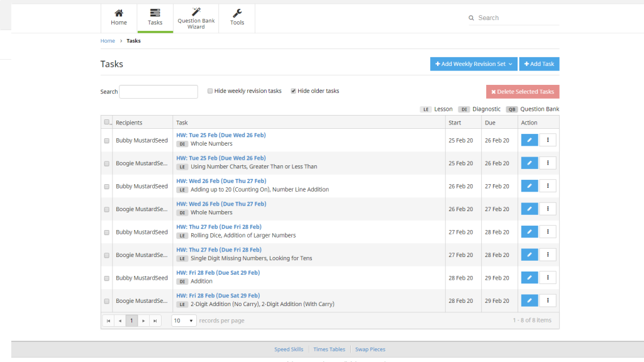644x362 pixels.
Task: Open the records per page dropdown
Action: click(x=184, y=321)
